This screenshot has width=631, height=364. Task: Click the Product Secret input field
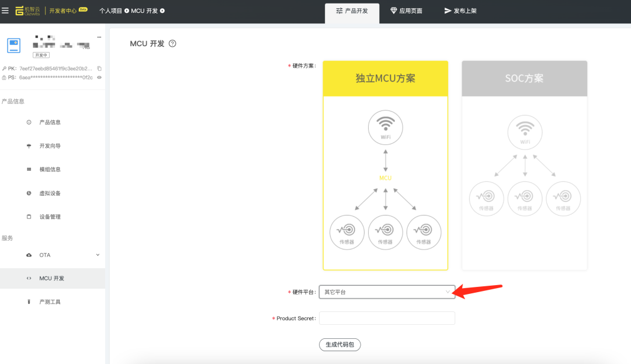point(387,318)
